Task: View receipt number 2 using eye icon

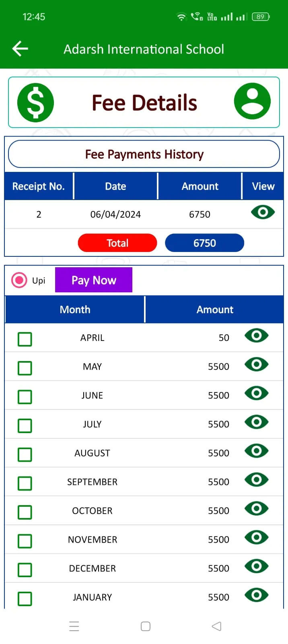Action: point(263,212)
